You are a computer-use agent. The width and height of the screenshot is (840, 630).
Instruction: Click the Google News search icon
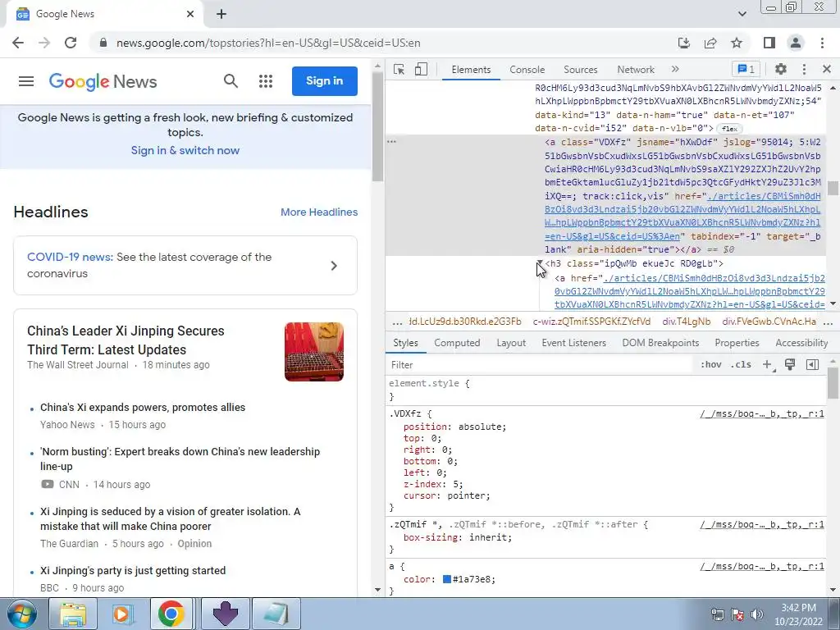(x=231, y=81)
